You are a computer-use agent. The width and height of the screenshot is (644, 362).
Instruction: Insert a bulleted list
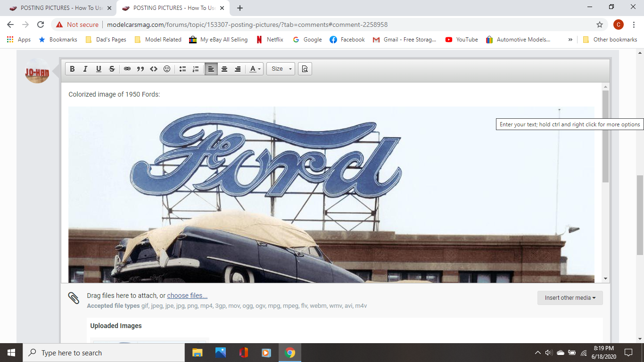(x=182, y=69)
